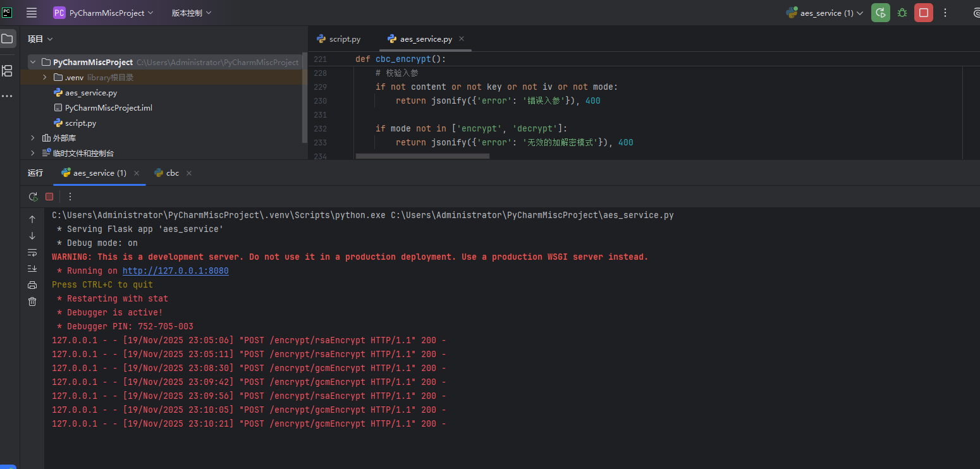Click the 23:05:06 rsaEncrypt log line
Viewport: 980px width, 469px height.
click(x=249, y=340)
